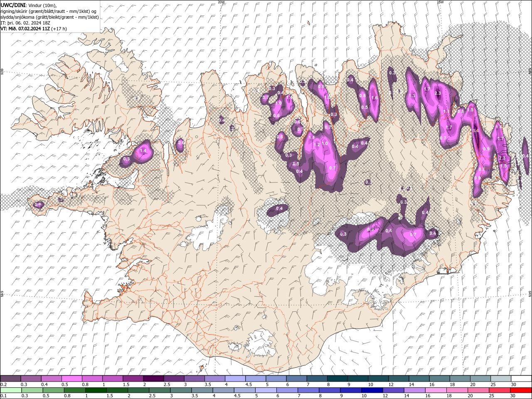The image size is (532, 399).
Task: Click the 'VT: Mið. 07.02.2024 11Z' valid time
Action: pos(25,29)
